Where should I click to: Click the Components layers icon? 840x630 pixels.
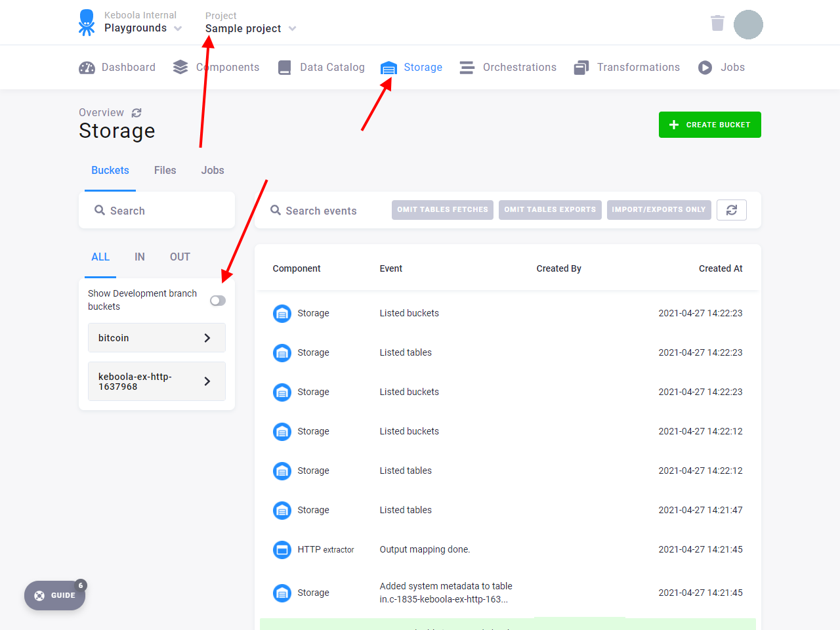[x=180, y=68]
